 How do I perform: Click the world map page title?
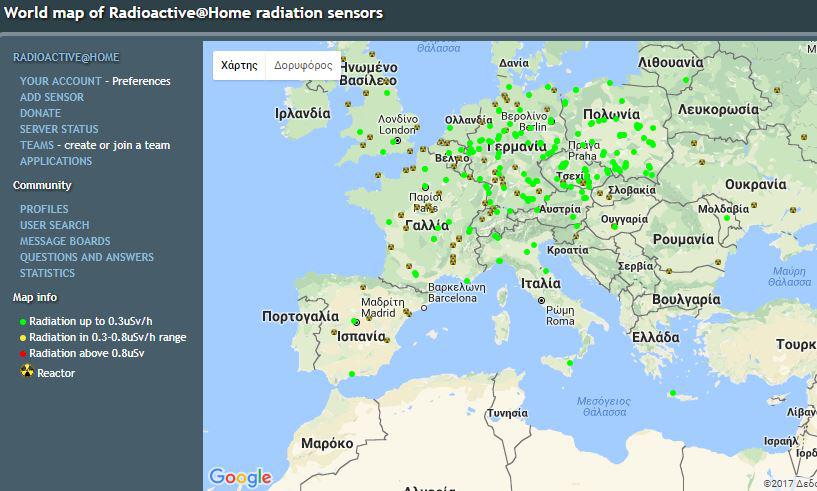(193, 13)
